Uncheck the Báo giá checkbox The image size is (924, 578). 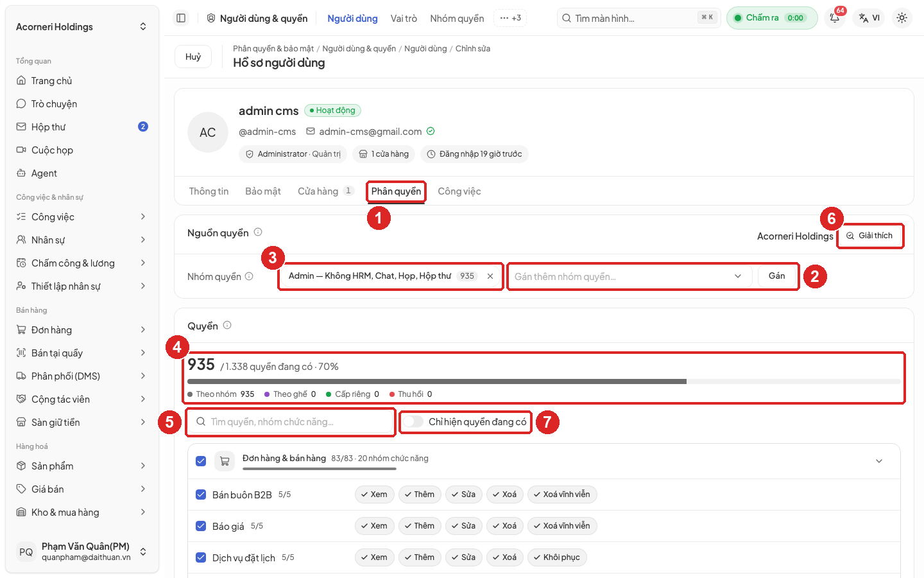coord(201,526)
